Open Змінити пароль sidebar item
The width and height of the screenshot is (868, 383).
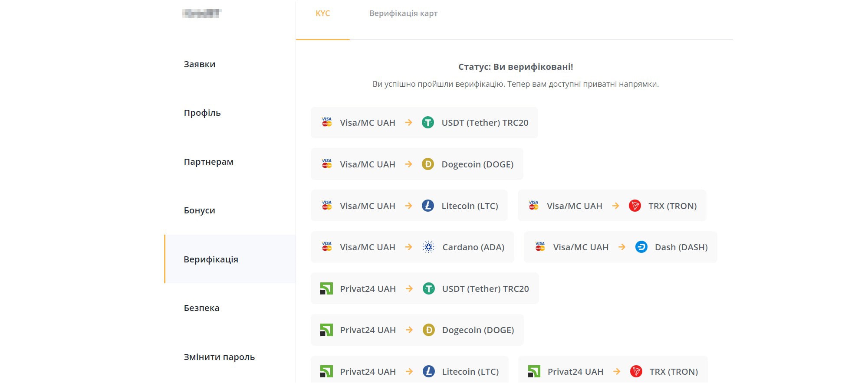pyautogui.click(x=219, y=357)
